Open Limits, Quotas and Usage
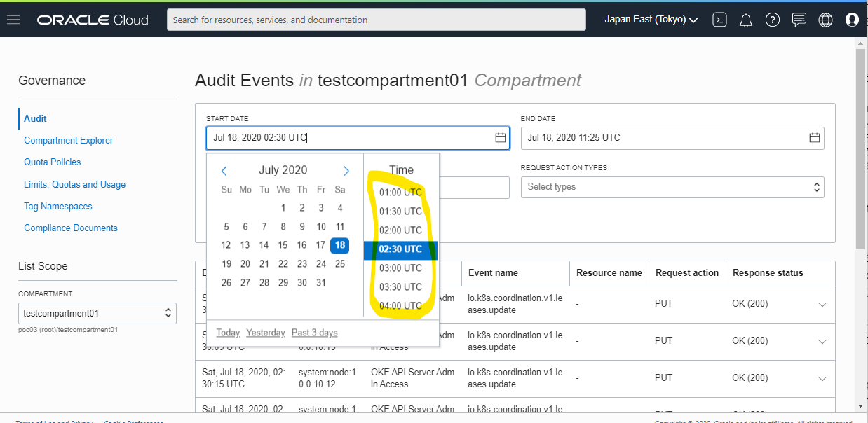Viewport: 868px width, 423px height. 75,184
